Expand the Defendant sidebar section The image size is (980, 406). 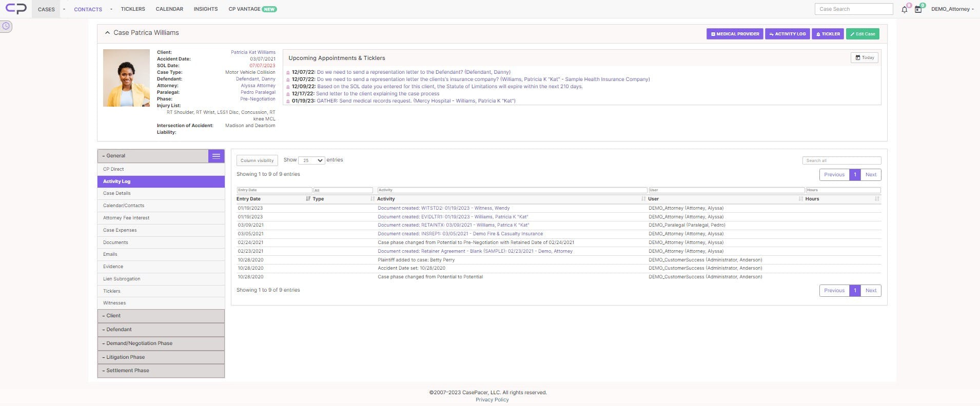(161, 330)
